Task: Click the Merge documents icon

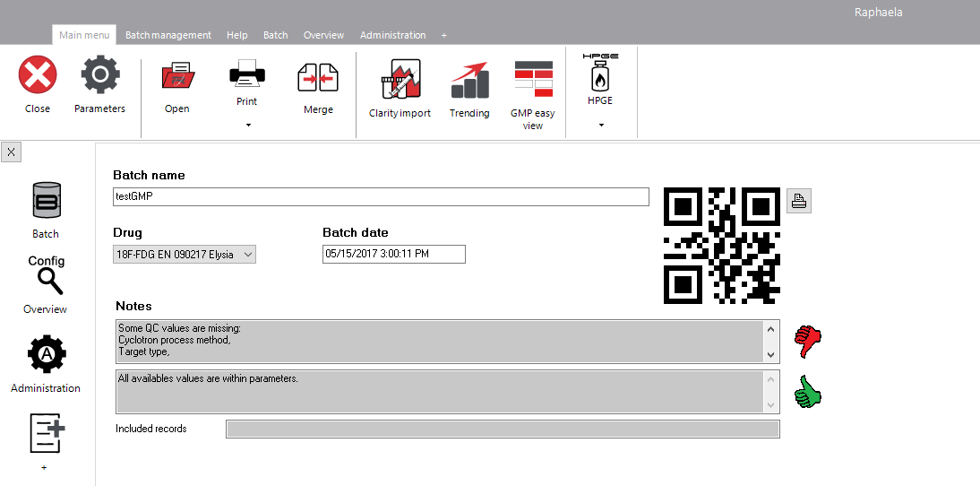Action: [318, 78]
